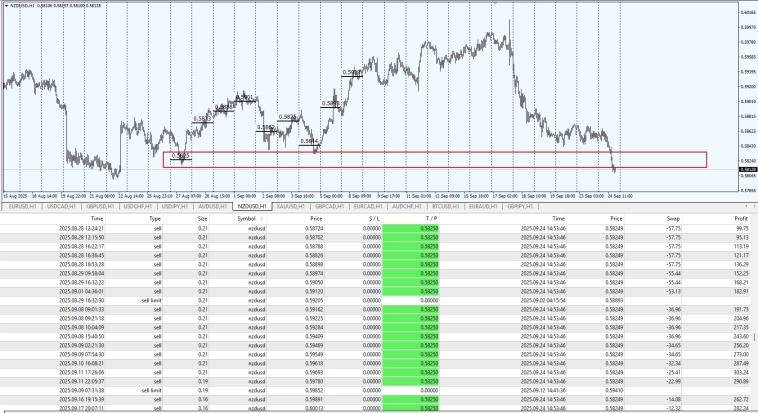The width and height of the screenshot is (758, 413).
Task: Click swap value -25.41
Action: pos(673,372)
